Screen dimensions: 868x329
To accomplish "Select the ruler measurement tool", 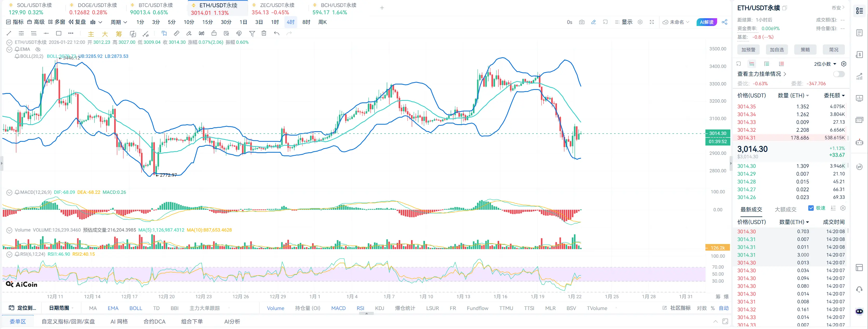I will (177, 33).
